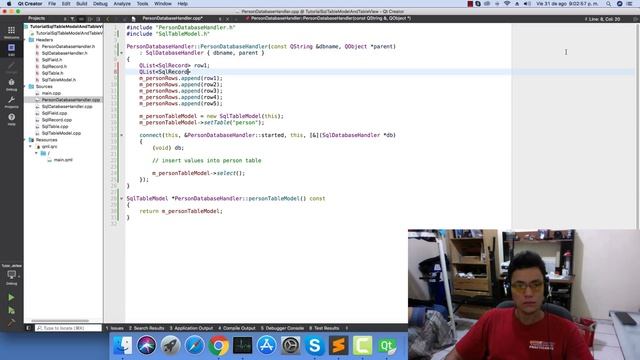The width and height of the screenshot is (640, 360).
Task: Open the Debug menu
Action: [100, 4]
